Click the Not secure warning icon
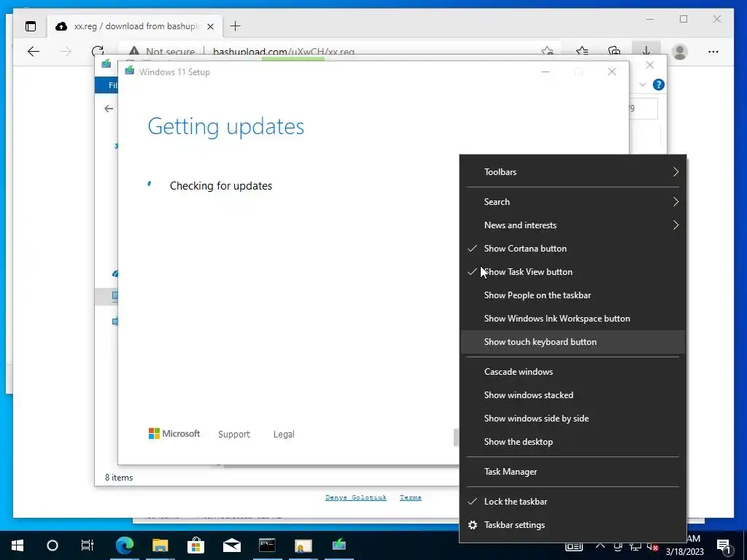 (x=134, y=52)
